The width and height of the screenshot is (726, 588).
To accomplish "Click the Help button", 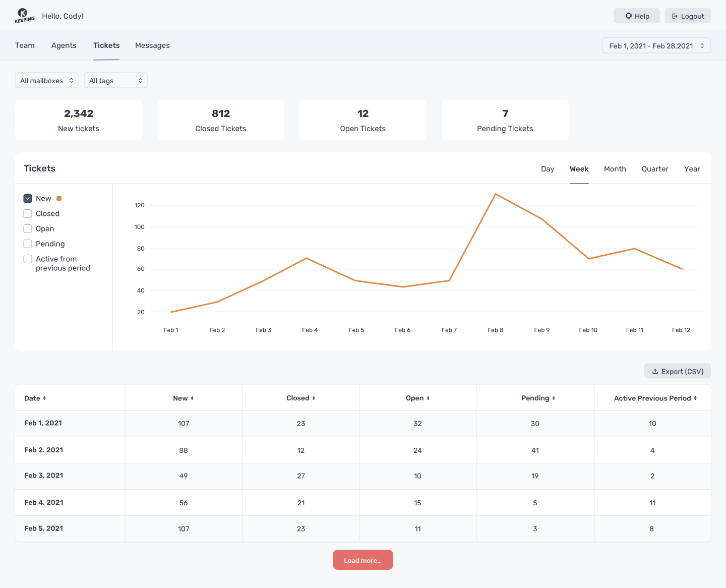I will (x=637, y=16).
